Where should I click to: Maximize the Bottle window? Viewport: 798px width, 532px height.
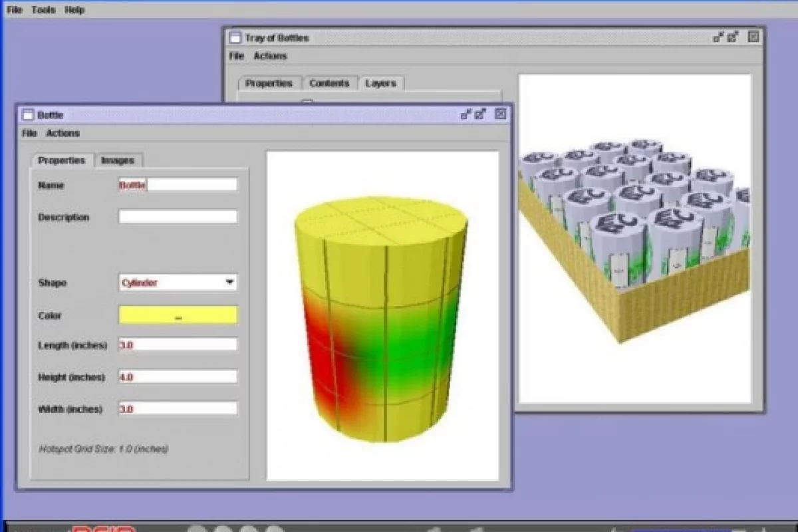click(x=481, y=114)
